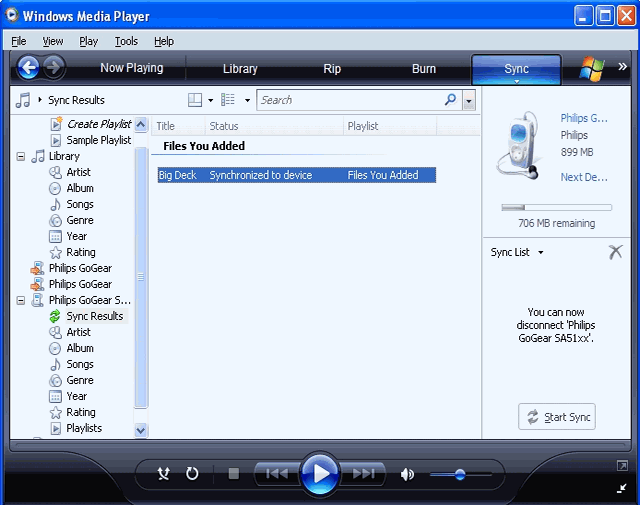Click the Philips G... device link
Viewport: 640px width, 505px height.
tap(584, 118)
